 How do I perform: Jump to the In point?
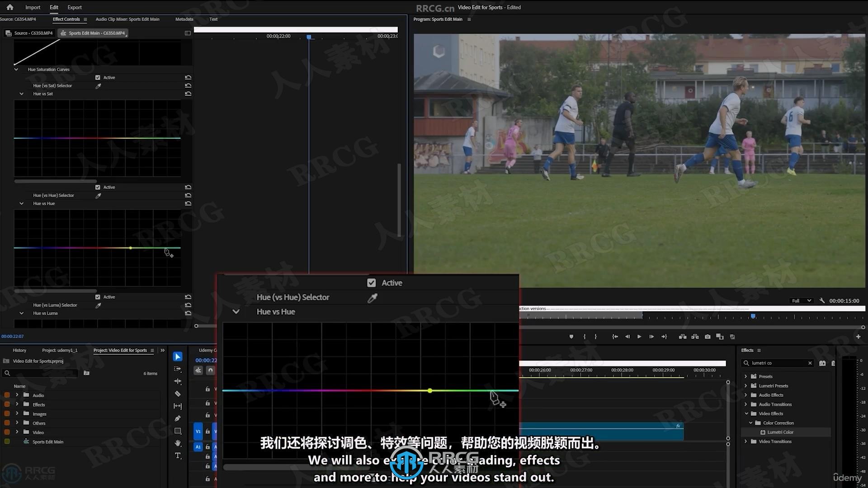point(615,337)
